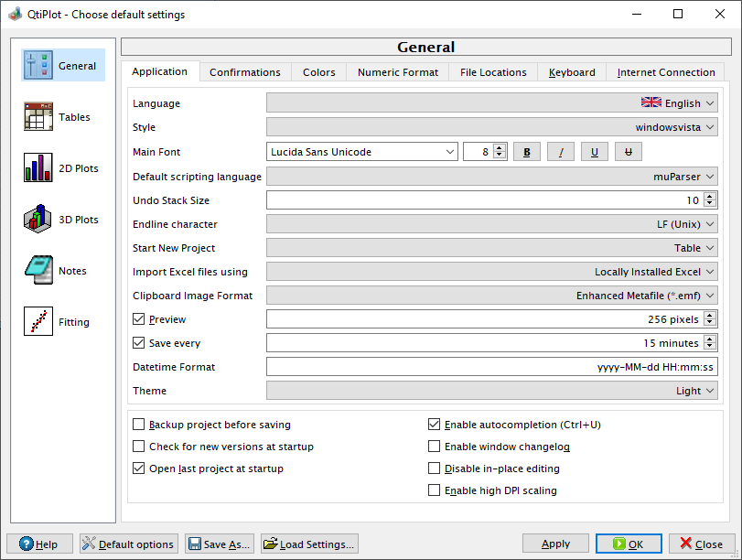The image size is (742, 560).
Task: Open the 3D Plots cube icon
Action: (38, 220)
